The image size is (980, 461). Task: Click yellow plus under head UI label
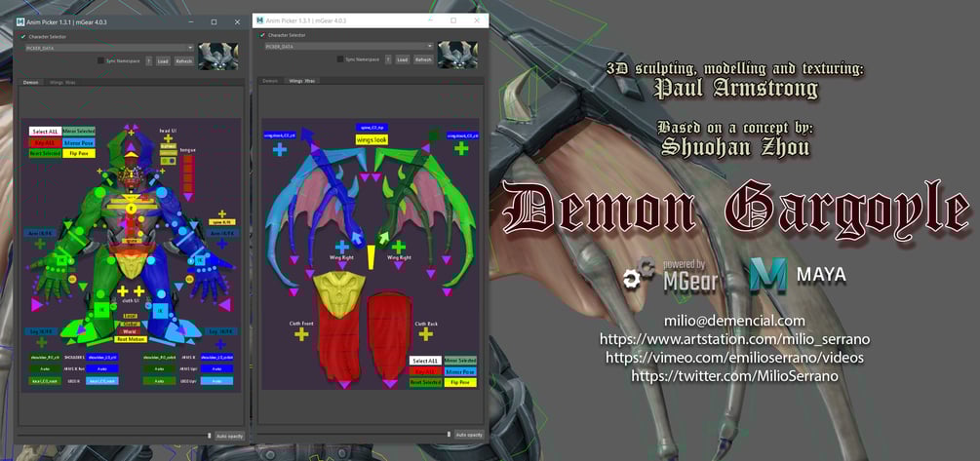(168, 138)
